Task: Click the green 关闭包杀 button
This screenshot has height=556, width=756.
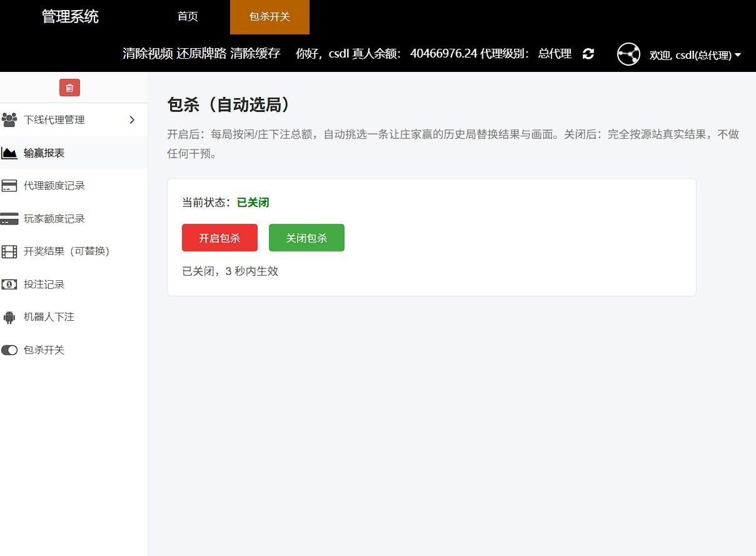Action: click(x=306, y=238)
